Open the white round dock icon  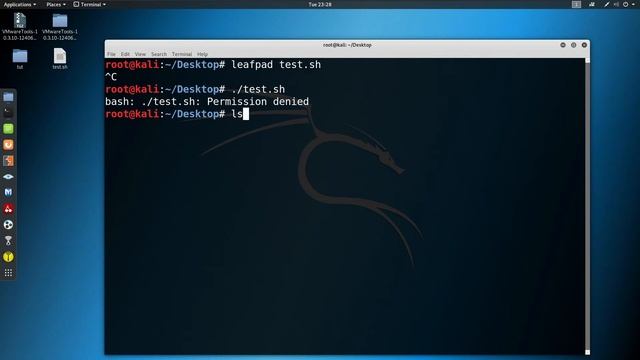pyautogui.click(x=8, y=224)
